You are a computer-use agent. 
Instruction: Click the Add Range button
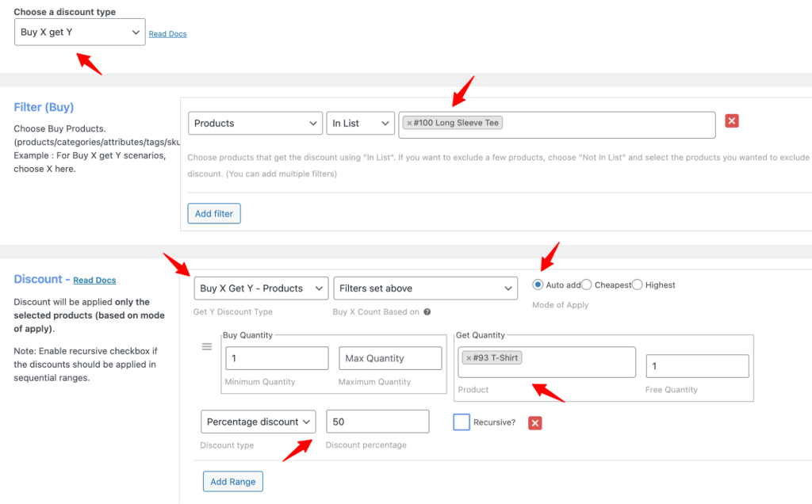pos(232,481)
